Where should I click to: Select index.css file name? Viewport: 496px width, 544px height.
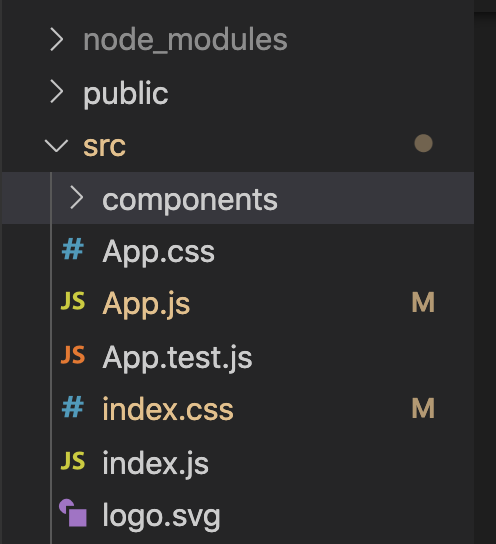click(x=168, y=409)
